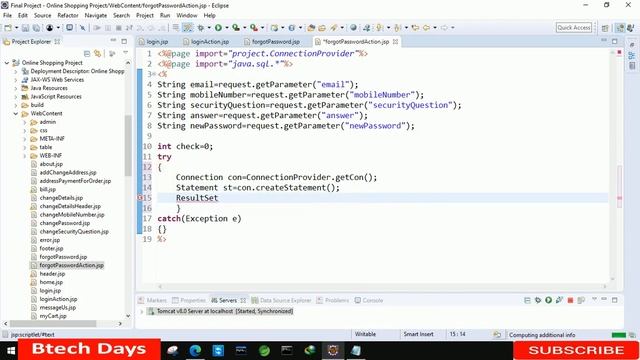Open the Navigate menu
Screen dimensions: 640x360
click(96, 16)
